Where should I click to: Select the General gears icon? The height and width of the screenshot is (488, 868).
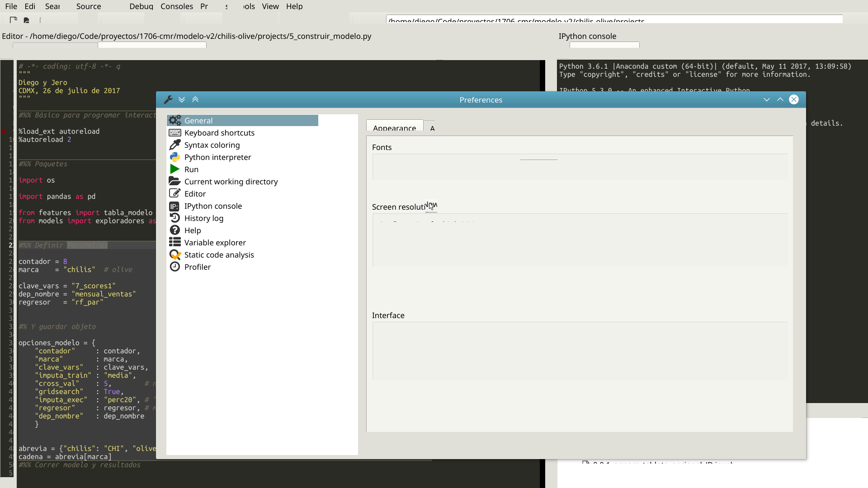coord(175,121)
